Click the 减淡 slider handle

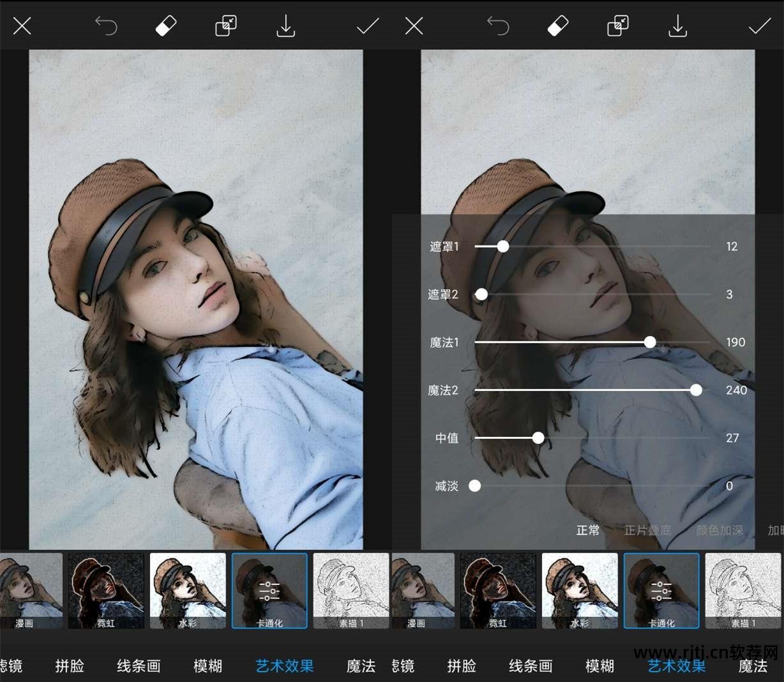[475, 486]
